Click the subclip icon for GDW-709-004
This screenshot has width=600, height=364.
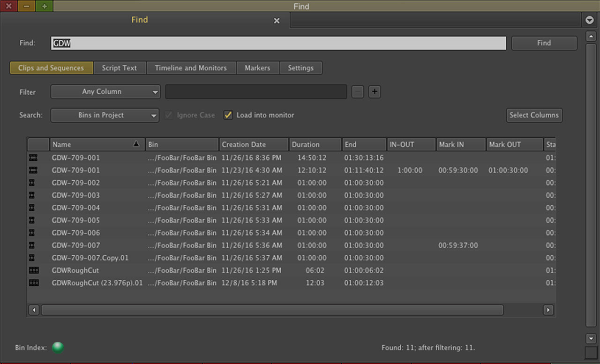(32, 208)
